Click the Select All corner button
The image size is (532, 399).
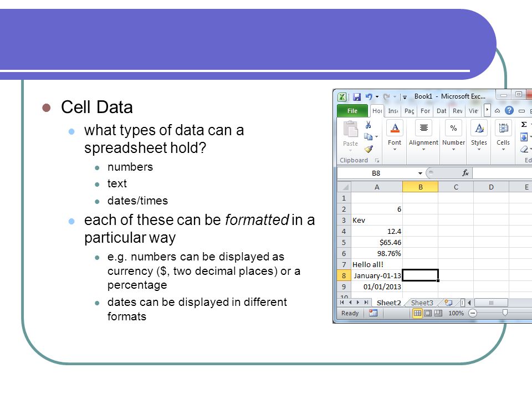[344, 187]
